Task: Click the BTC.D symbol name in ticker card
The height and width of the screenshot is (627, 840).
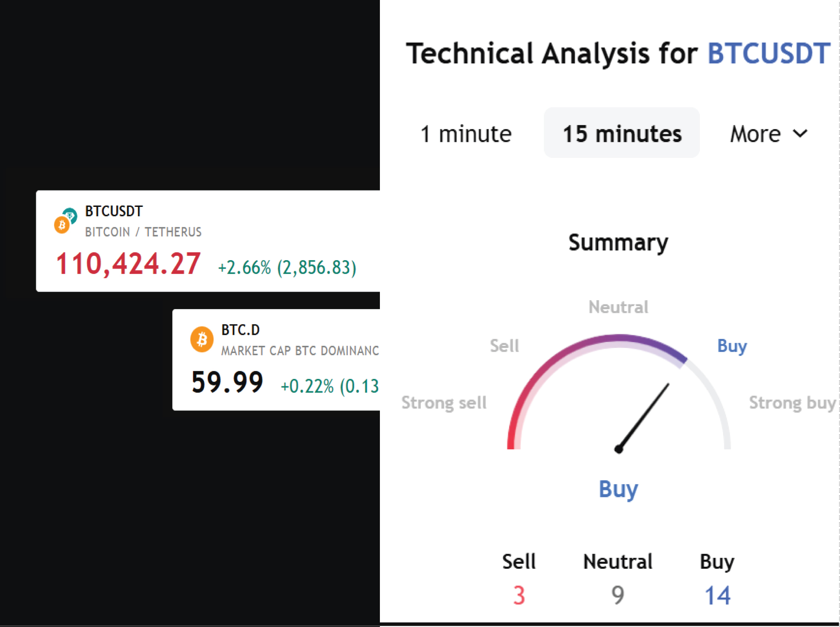Action: 240,330
